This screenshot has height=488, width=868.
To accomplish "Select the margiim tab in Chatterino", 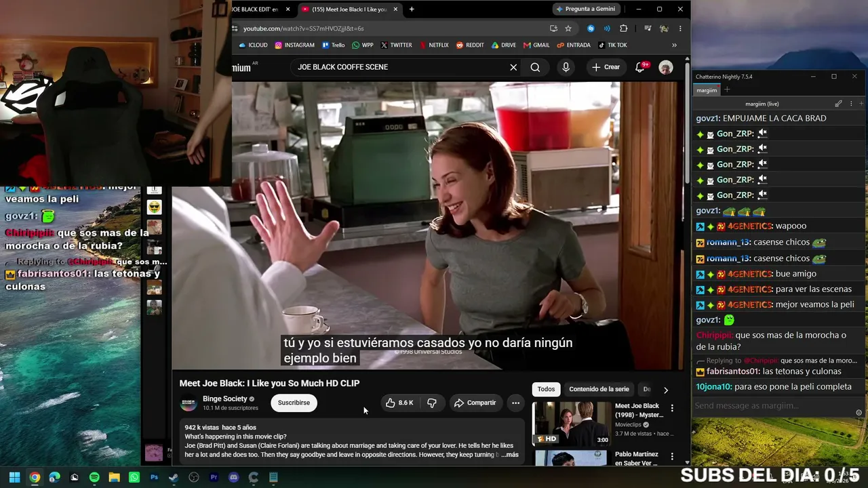I will pos(707,90).
